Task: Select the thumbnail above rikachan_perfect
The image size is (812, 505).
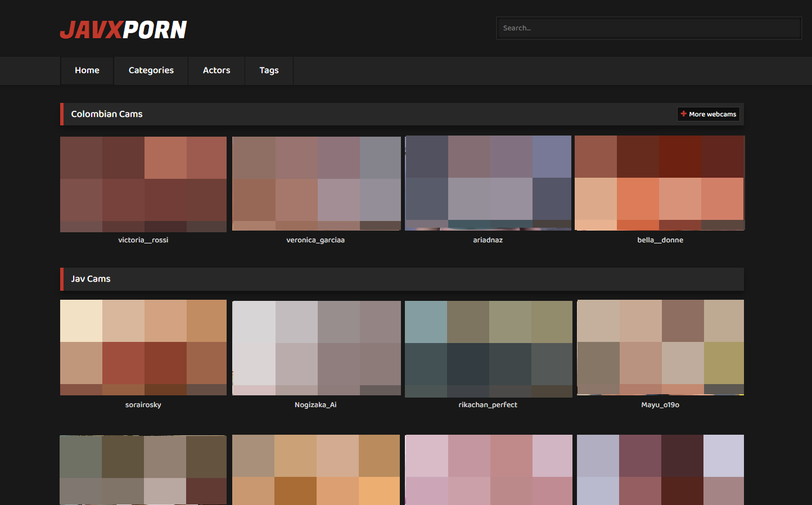Action: click(488, 349)
